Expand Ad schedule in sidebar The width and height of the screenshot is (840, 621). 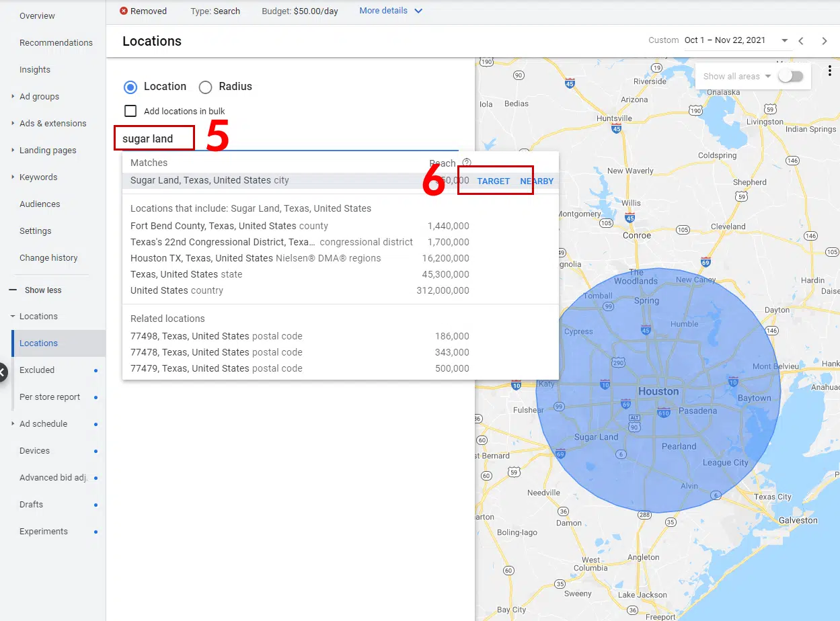click(x=13, y=423)
